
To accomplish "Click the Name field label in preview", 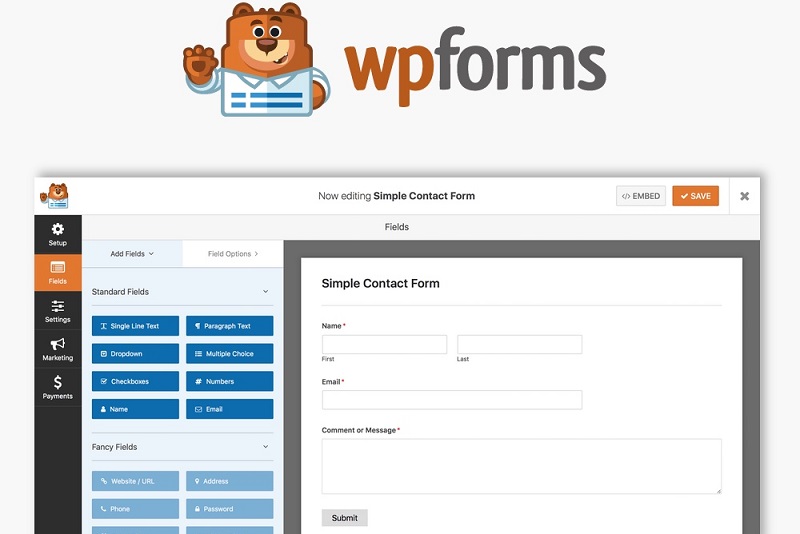I will 332,326.
